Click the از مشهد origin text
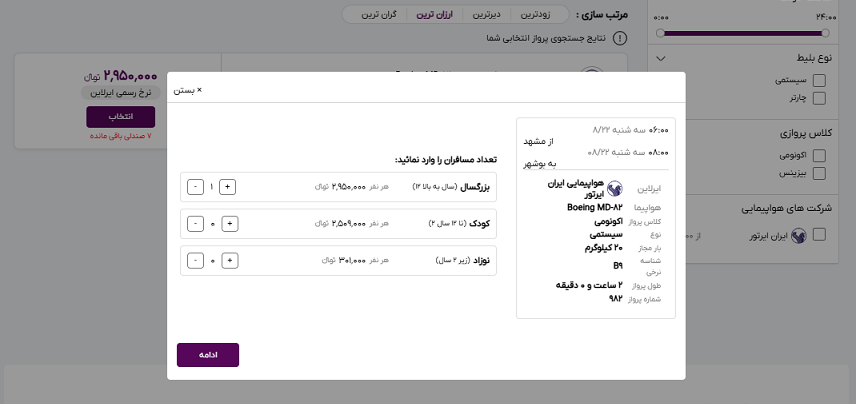 click(538, 141)
